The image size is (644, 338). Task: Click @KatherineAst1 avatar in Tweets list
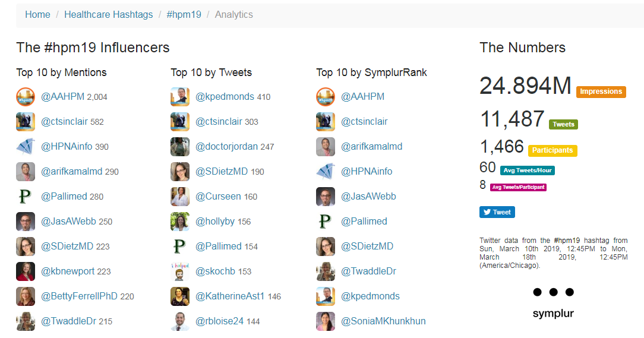180,296
